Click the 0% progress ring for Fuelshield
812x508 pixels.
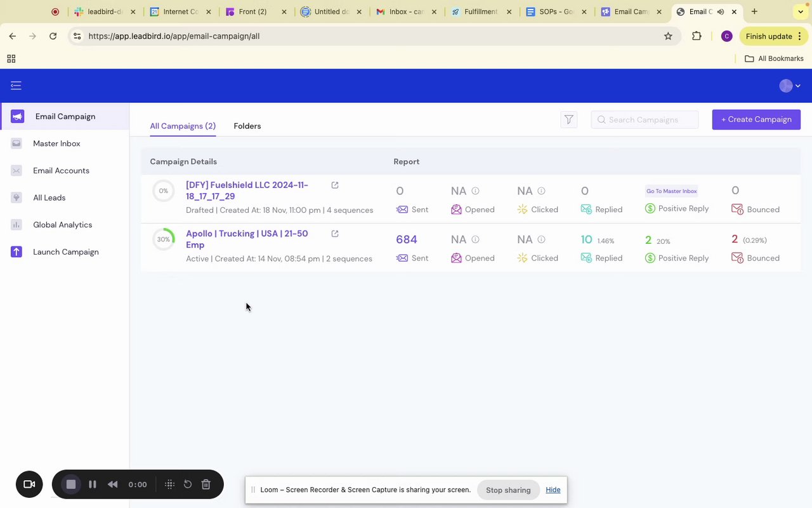click(x=164, y=190)
